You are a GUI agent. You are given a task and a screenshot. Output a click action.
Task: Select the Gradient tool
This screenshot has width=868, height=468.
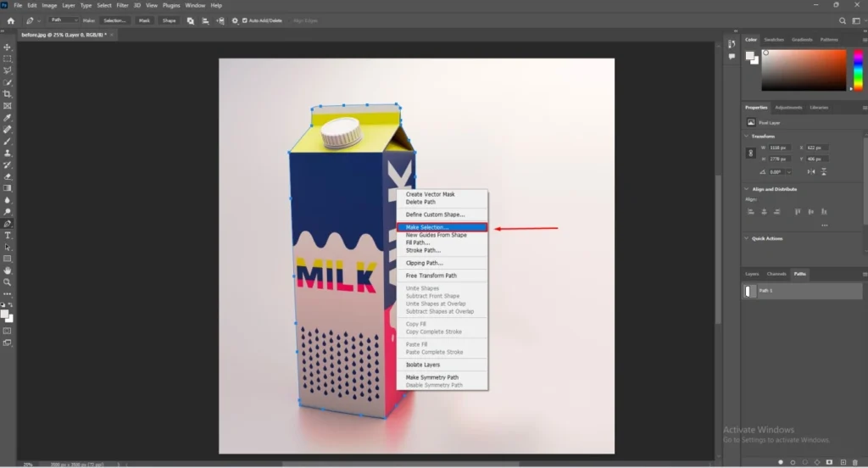tap(7, 188)
